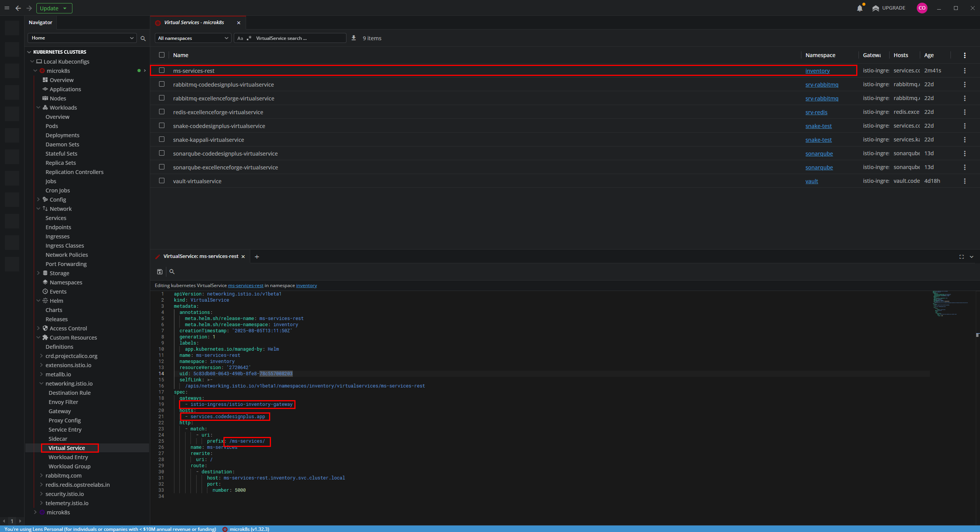Open the inventory namespace link for ms-services-rest
This screenshot has width=980, height=532.
(817, 71)
